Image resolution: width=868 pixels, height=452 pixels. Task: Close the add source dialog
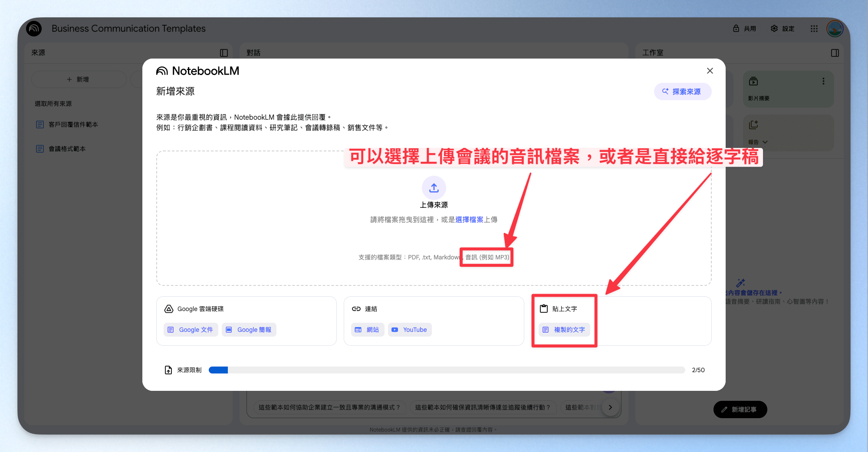tap(710, 71)
